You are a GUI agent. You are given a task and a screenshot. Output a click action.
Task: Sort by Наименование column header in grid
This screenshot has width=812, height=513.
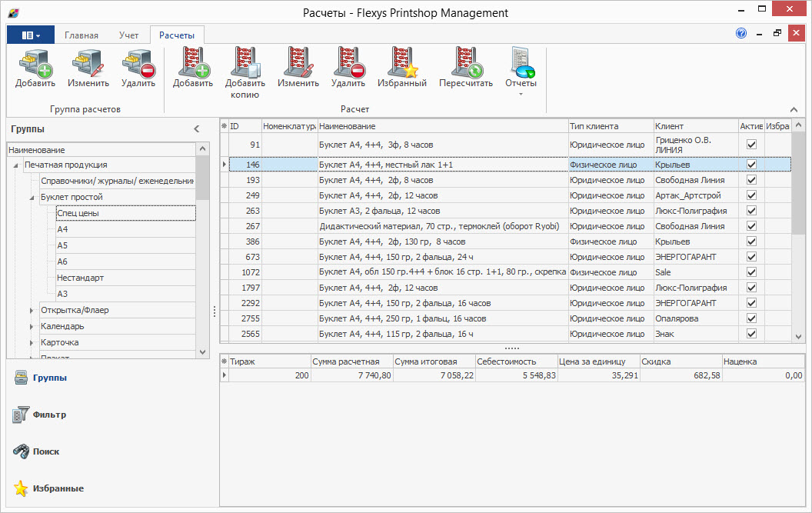coord(442,126)
